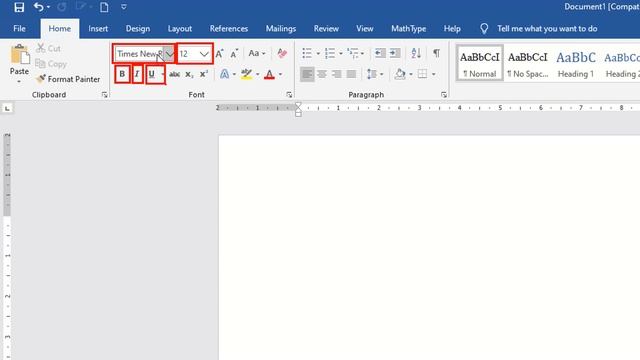640x360 pixels.
Task: Open highlight color dropdown arrow
Action: (258, 74)
